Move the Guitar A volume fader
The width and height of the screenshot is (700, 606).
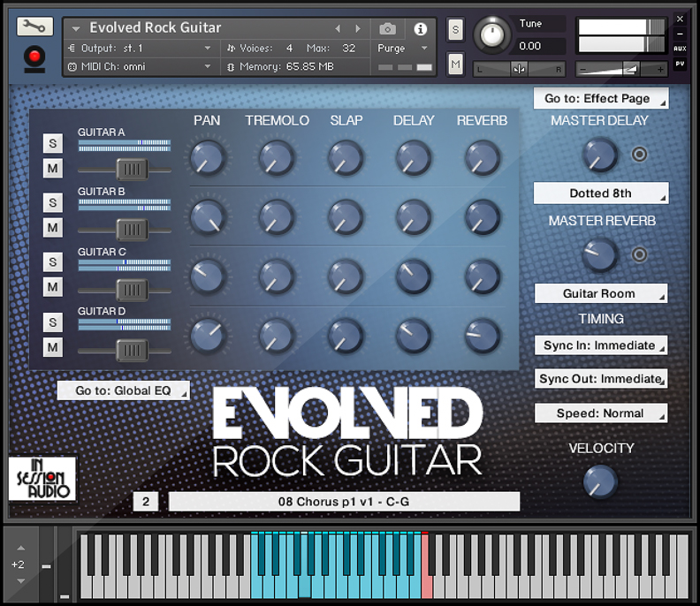point(132,170)
